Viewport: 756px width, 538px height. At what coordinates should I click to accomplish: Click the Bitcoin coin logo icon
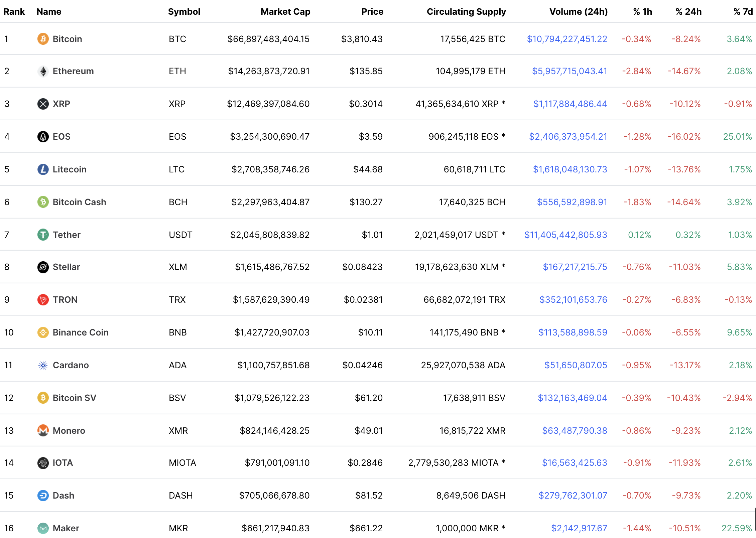pos(43,39)
